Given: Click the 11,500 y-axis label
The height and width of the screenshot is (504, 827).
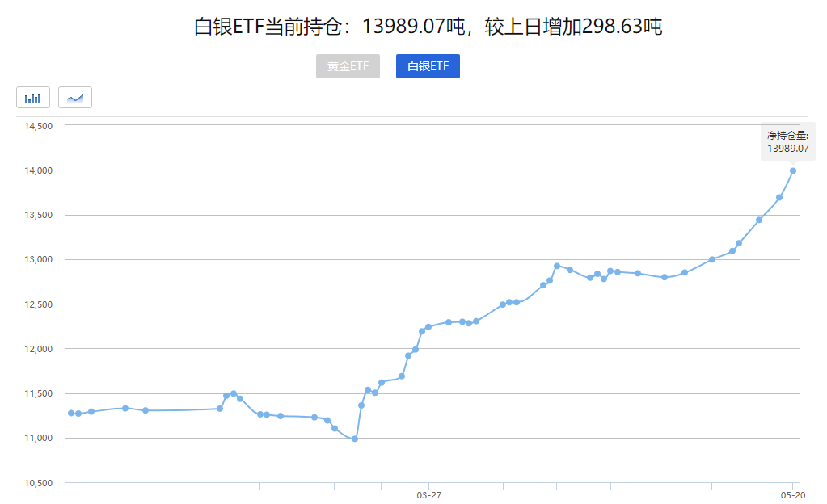Looking at the screenshot, I should coord(38,393).
